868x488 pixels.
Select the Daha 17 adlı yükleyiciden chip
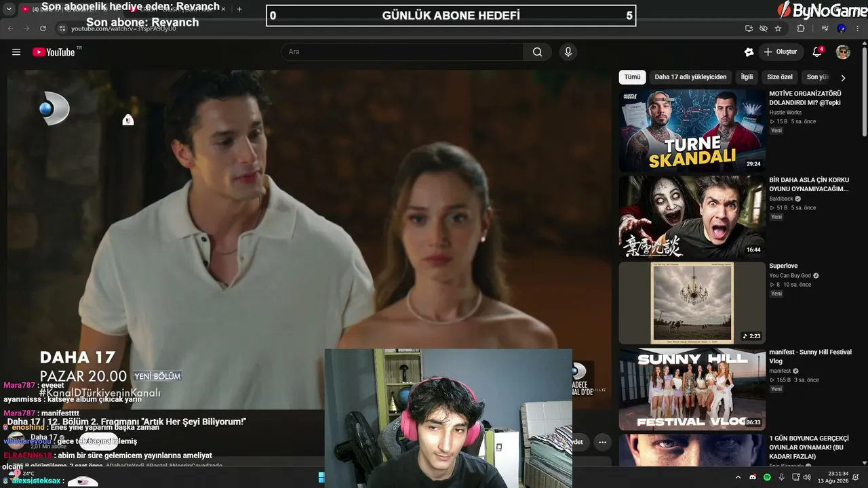click(690, 77)
